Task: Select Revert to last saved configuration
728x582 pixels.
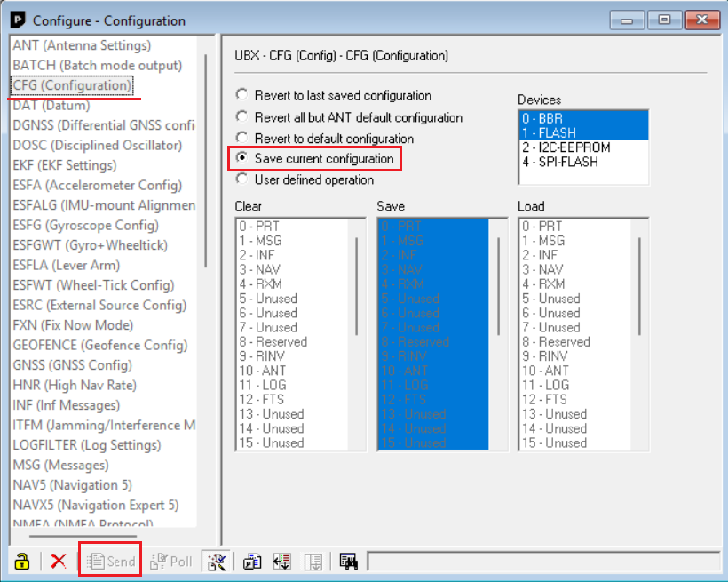Action: [241, 94]
